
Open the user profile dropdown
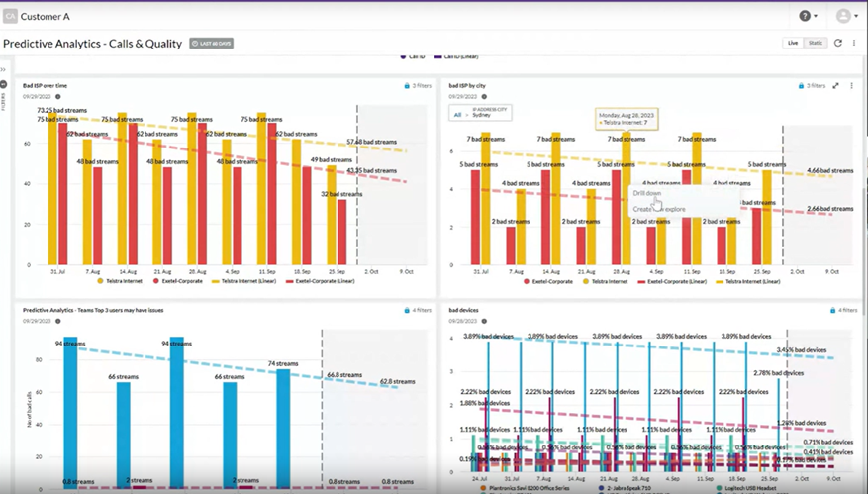click(x=844, y=16)
